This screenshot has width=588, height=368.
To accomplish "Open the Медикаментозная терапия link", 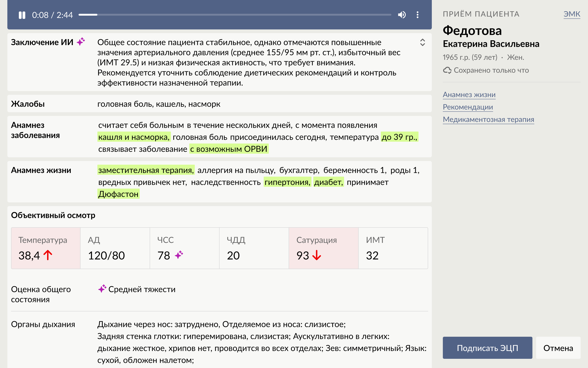I will pyautogui.click(x=488, y=119).
